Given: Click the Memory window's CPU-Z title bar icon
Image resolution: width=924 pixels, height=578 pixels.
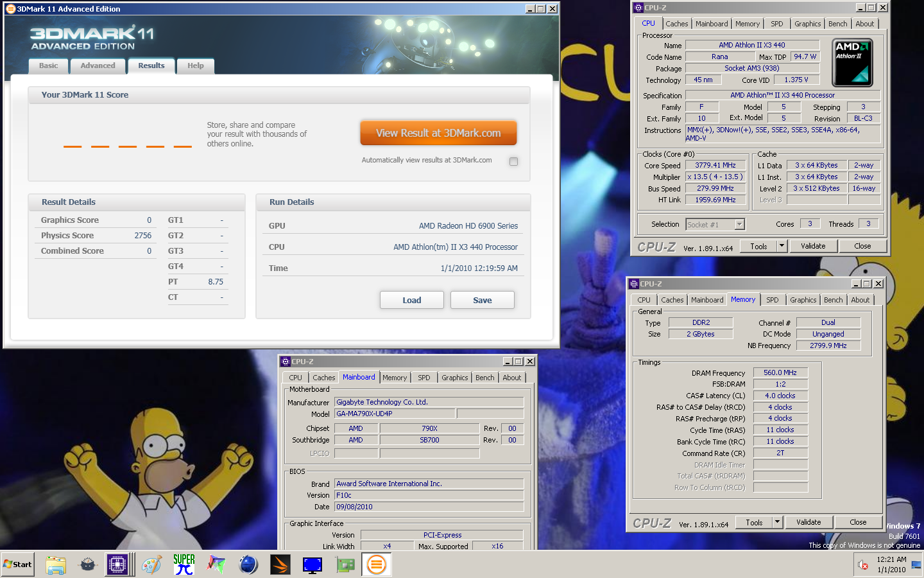Looking at the screenshot, I should click(634, 284).
